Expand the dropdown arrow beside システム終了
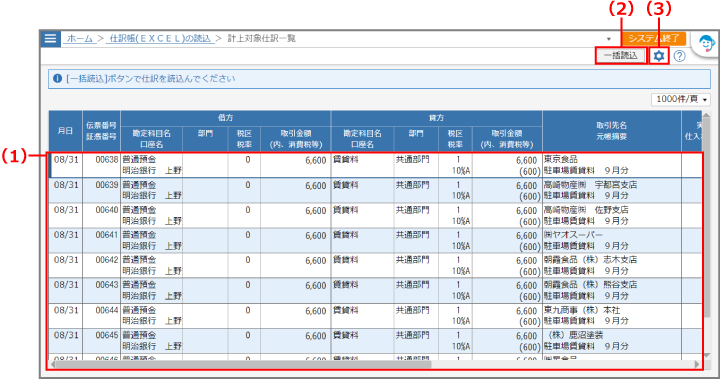 point(609,39)
